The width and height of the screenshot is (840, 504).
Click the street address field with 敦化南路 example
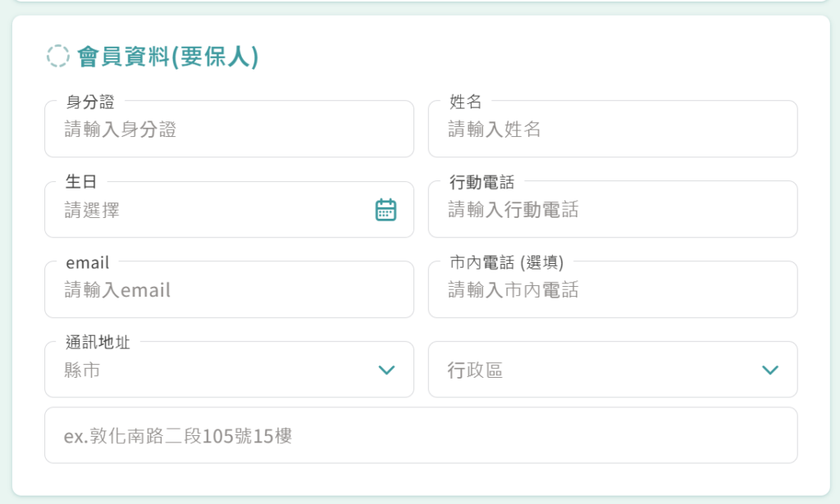coord(420,436)
